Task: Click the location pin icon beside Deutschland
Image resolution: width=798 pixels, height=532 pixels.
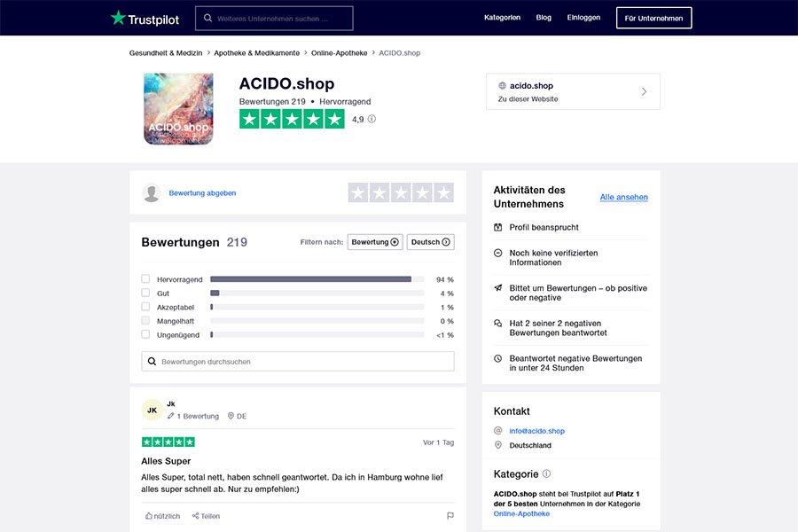Action: (498, 445)
